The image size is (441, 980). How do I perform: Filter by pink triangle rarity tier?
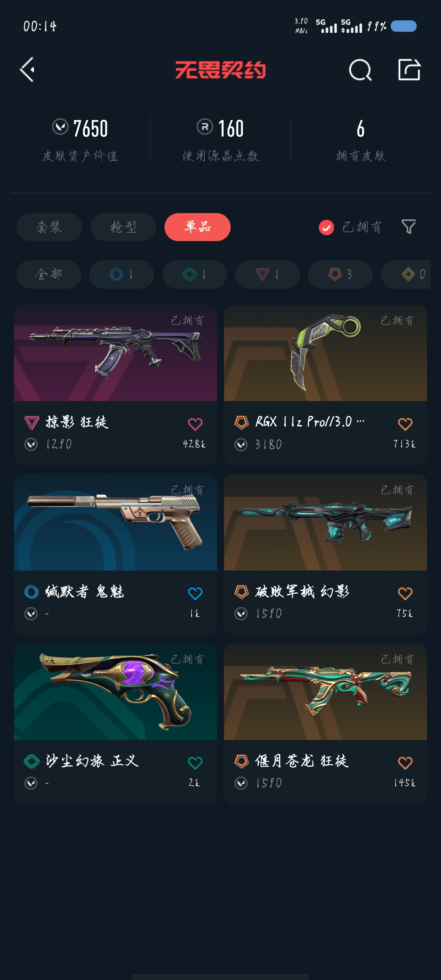pyautogui.click(x=267, y=274)
